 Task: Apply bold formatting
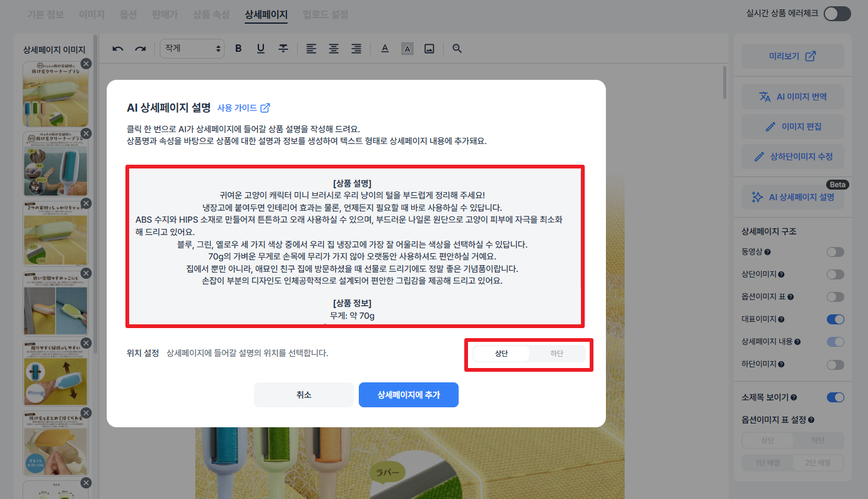click(238, 48)
